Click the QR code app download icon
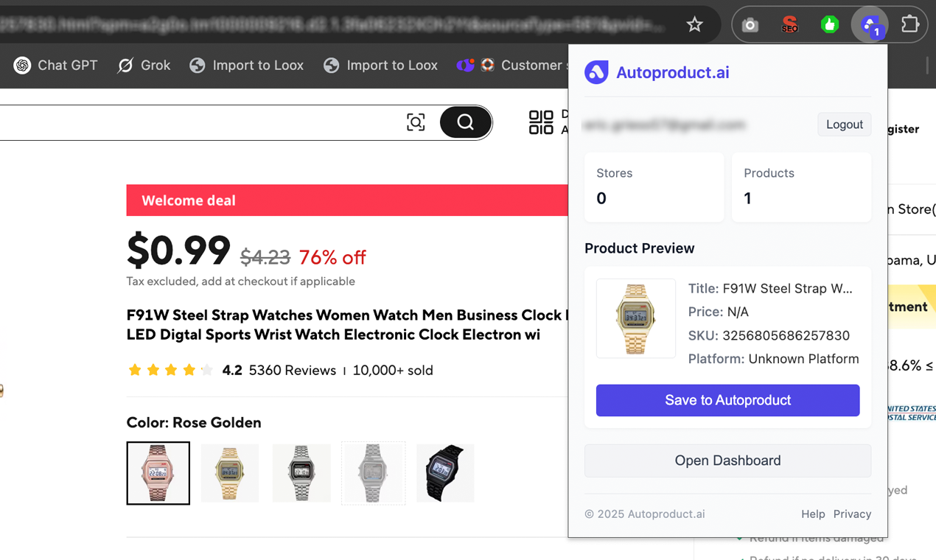Screen dimensions: 936x560 pos(541,122)
